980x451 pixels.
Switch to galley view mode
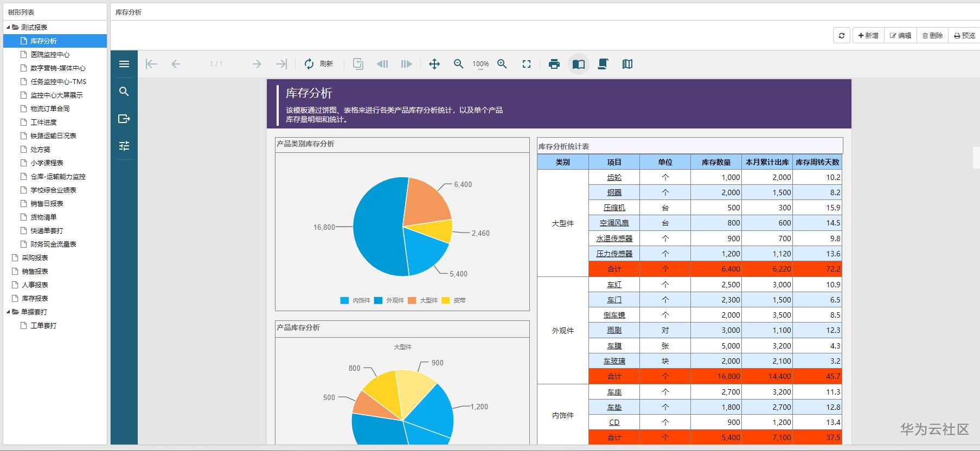click(x=627, y=64)
